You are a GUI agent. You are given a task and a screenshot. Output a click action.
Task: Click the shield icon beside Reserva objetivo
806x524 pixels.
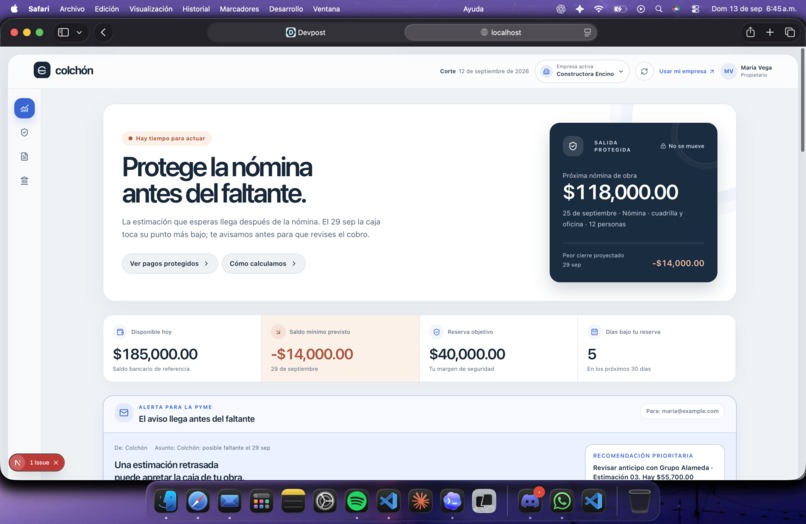tap(436, 332)
